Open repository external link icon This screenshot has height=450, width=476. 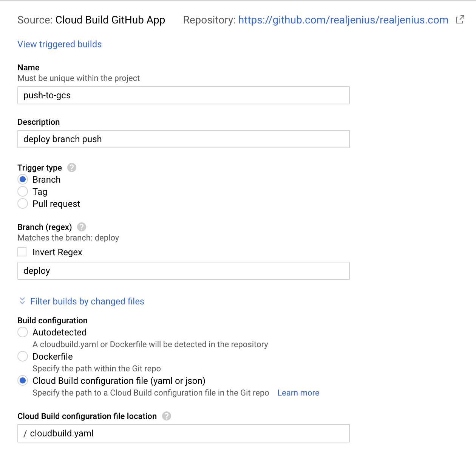[x=460, y=20]
